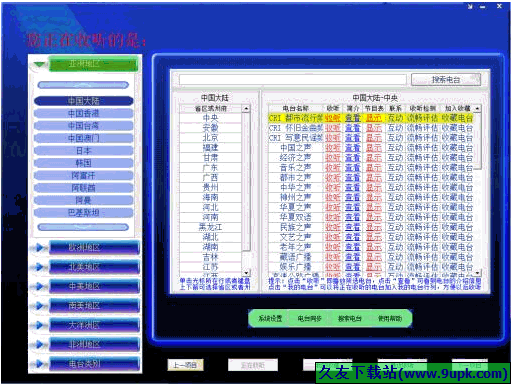
Task: Select the 藏语广播 station name
Action: coord(296,257)
